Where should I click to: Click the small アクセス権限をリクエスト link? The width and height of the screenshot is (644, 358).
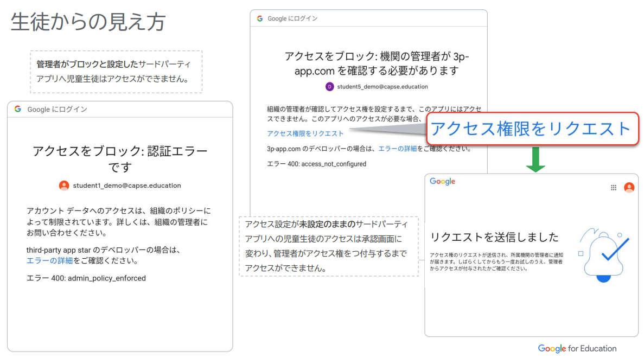click(305, 133)
